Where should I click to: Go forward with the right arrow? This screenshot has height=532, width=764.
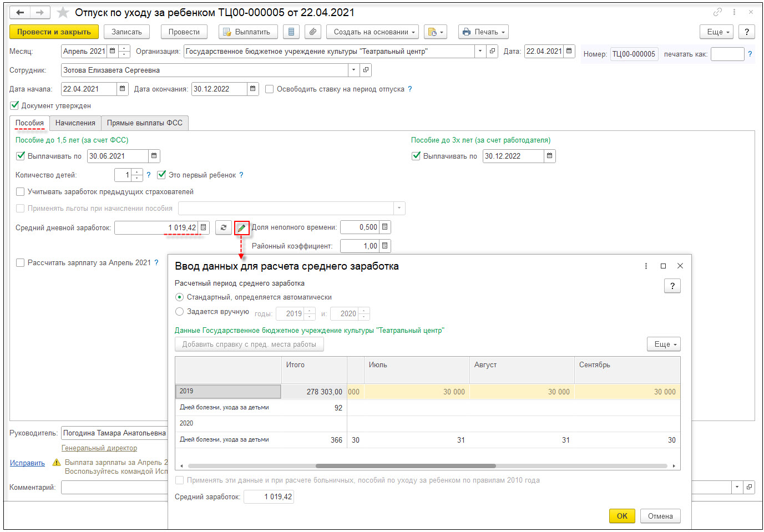40,12
